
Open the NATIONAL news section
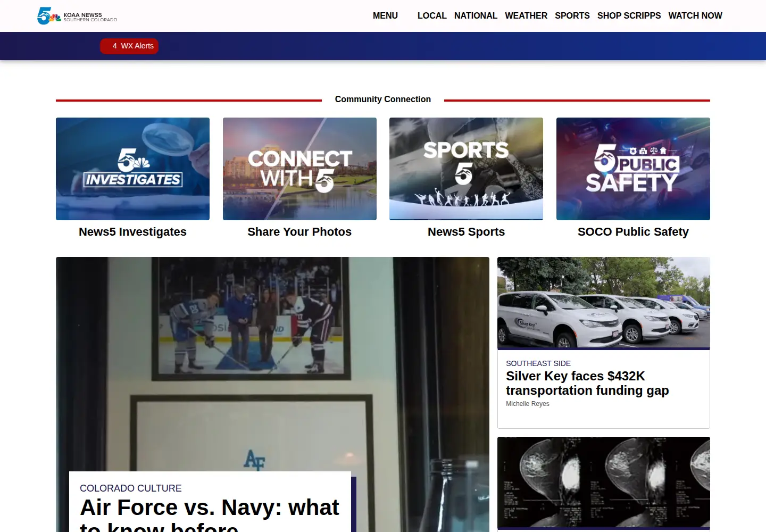point(476,16)
